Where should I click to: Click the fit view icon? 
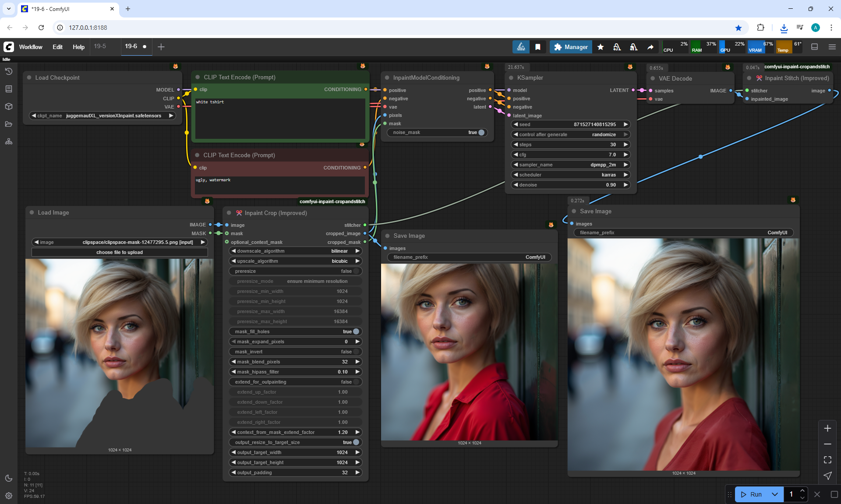pos(827,460)
